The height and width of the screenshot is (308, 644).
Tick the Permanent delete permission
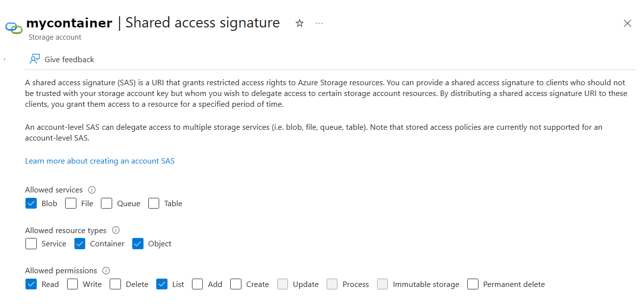[473, 284]
